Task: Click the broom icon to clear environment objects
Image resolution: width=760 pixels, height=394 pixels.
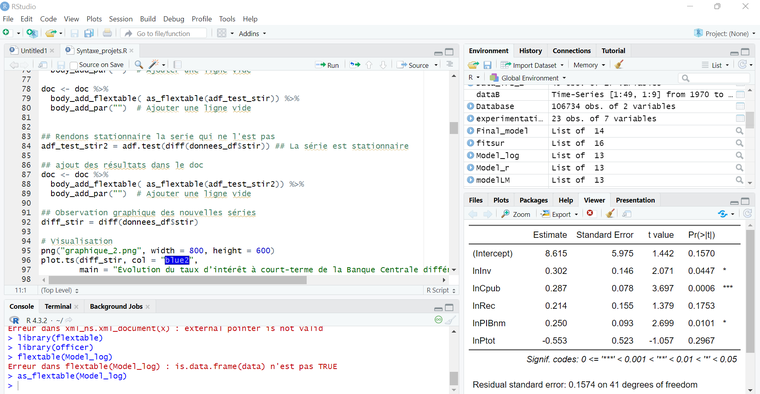Action: (618, 65)
